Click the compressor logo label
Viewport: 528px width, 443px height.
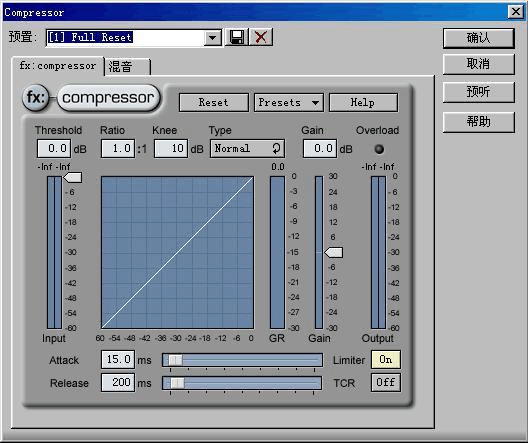click(x=108, y=98)
